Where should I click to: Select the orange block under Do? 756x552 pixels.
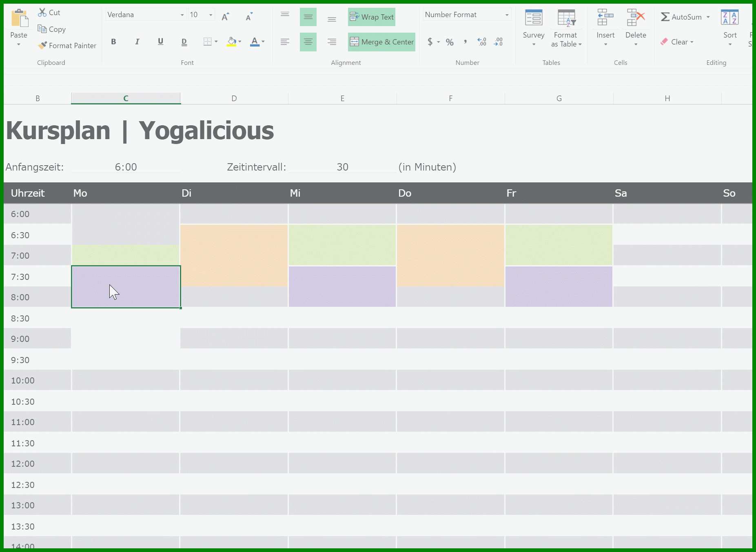pos(451,255)
